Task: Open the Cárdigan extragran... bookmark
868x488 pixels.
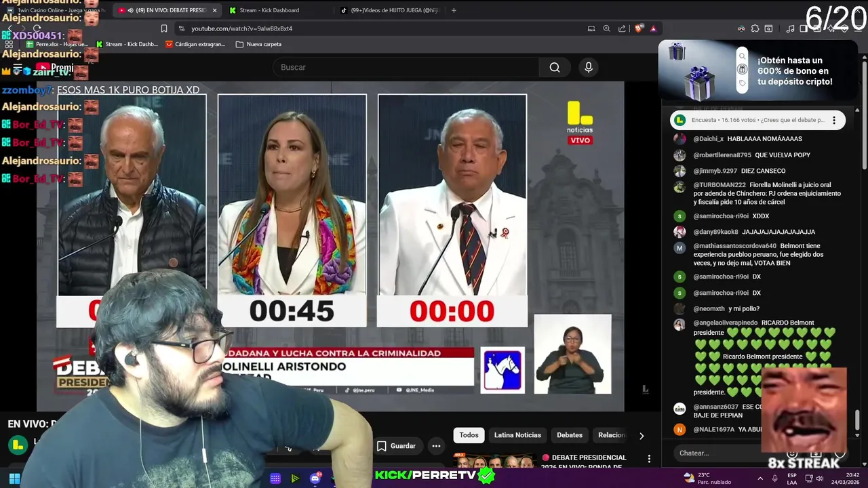Action: [x=195, y=44]
